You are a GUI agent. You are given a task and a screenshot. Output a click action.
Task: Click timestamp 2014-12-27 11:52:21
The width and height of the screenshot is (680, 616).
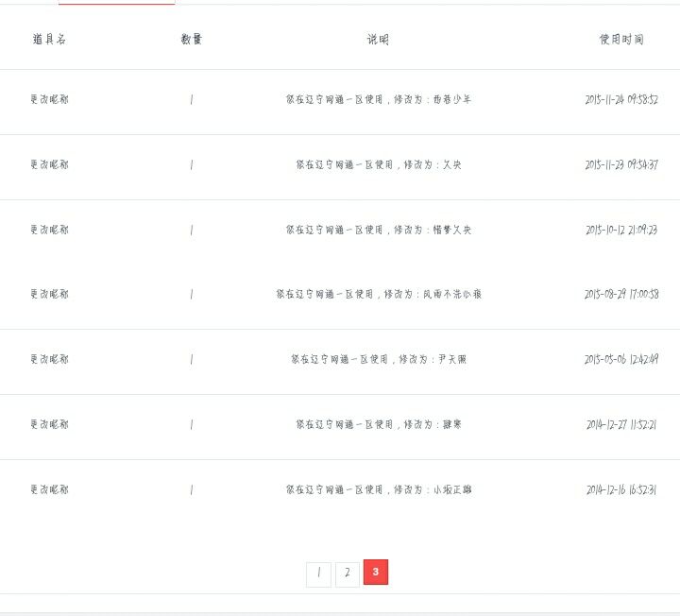[621, 424]
